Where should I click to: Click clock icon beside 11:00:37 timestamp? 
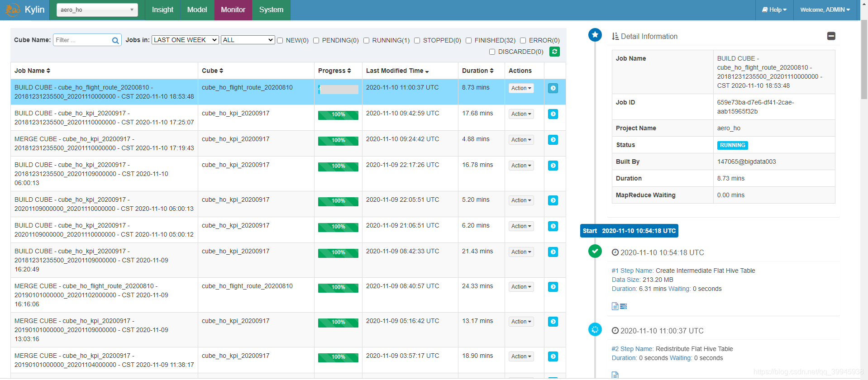(x=615, y=331)
